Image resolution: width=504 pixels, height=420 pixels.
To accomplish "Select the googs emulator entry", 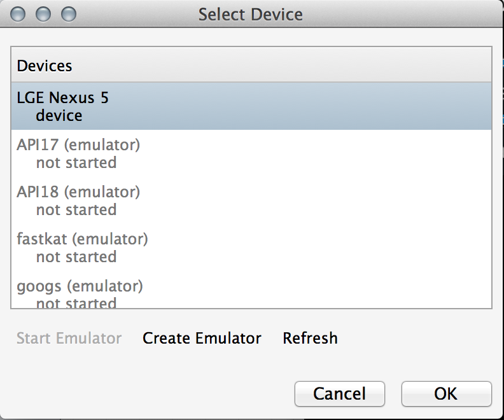I will [x=80, y=286].
